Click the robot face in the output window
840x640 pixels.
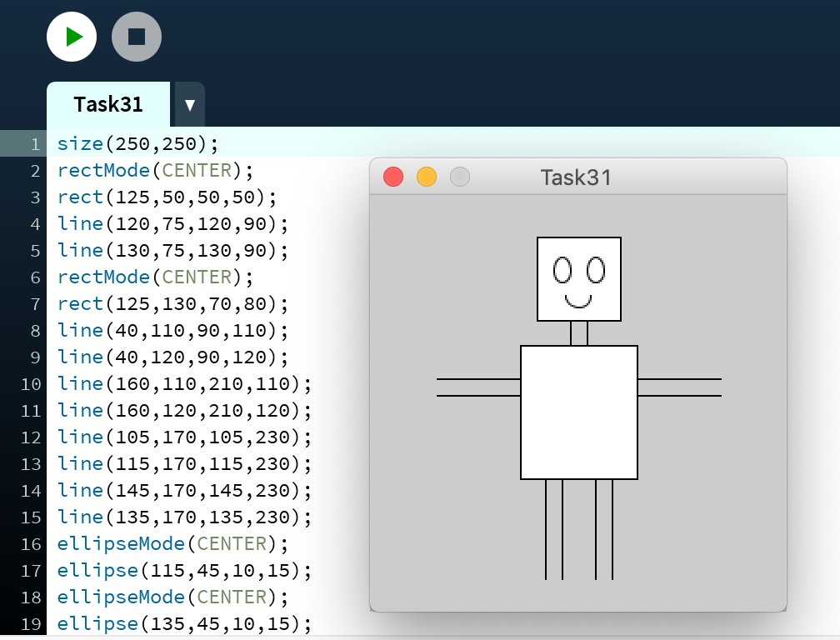coord(579,279)
